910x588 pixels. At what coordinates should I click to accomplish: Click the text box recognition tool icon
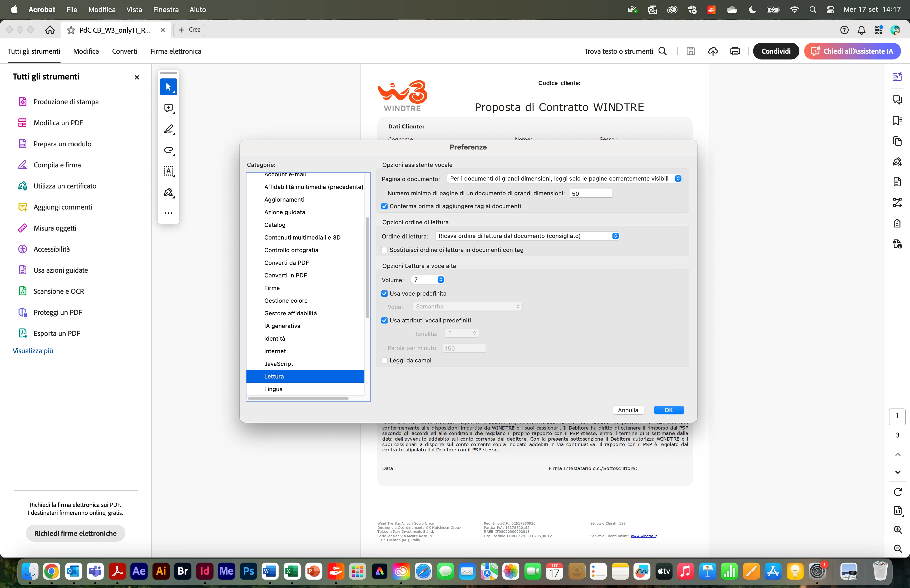click(x=169, y=171)
